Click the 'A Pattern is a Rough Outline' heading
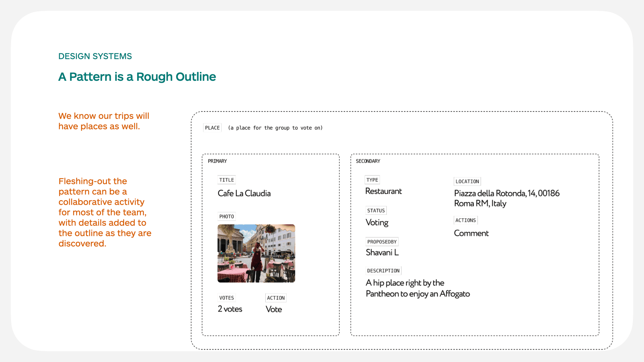 tap(137, 77)
